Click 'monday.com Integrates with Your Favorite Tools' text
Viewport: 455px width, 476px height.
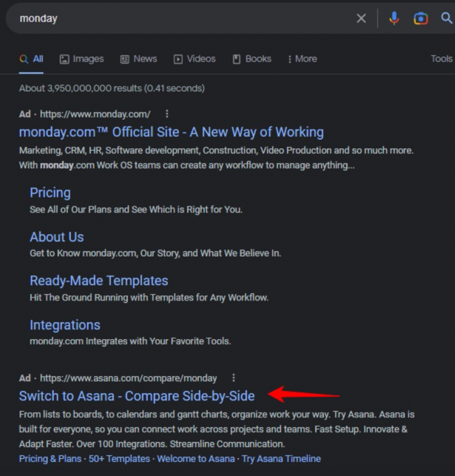click(x=130, y=341)
